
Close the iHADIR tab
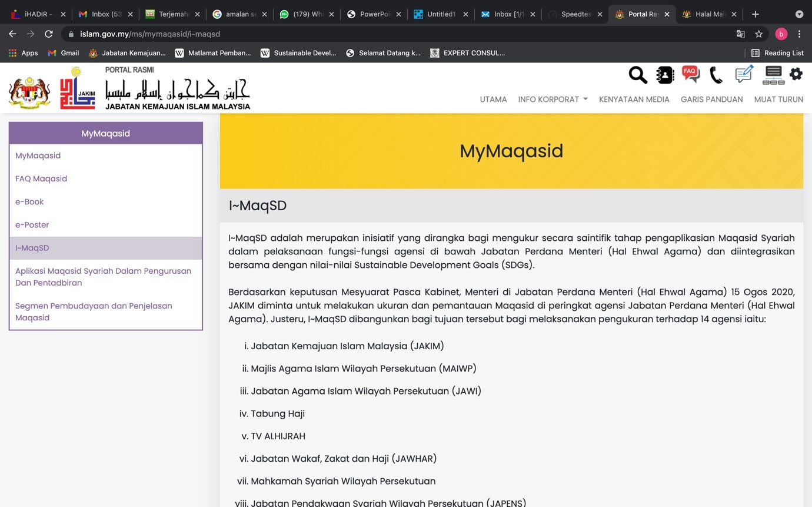coord(63,14)
